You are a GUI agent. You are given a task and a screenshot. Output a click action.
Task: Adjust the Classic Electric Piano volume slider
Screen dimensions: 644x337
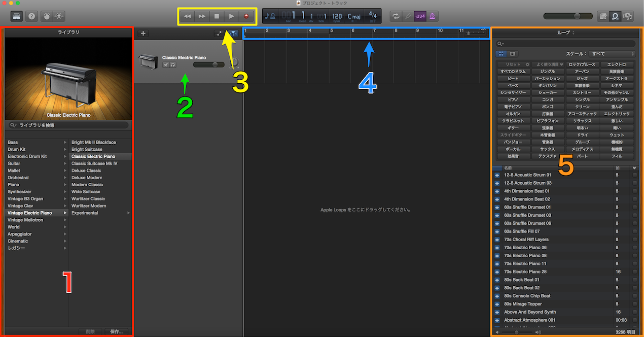tap(208, 64)
